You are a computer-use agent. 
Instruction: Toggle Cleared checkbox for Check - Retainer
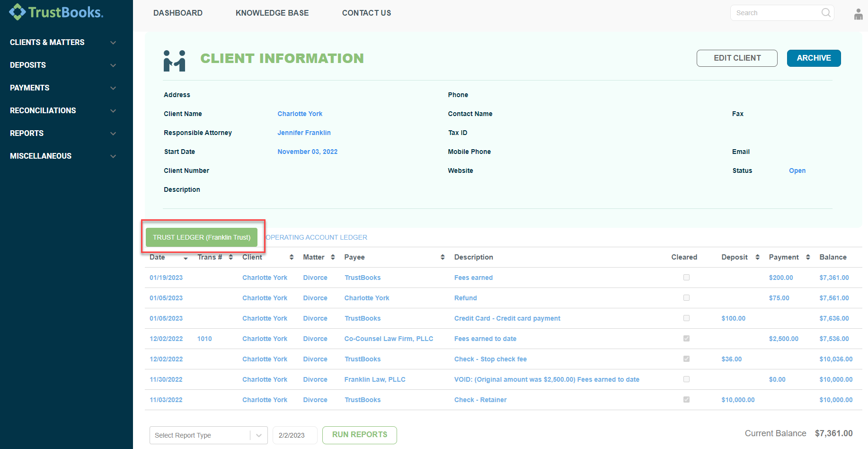point(686,400)
